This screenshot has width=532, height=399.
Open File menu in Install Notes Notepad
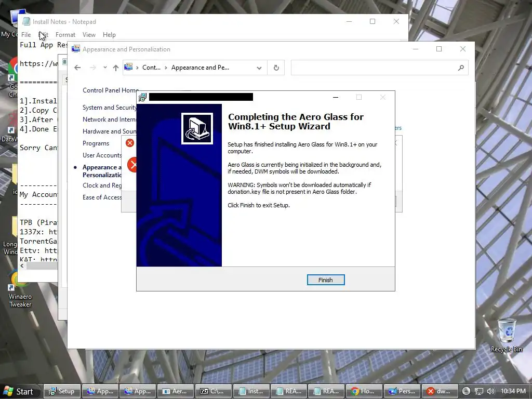[x=26, y=35]
